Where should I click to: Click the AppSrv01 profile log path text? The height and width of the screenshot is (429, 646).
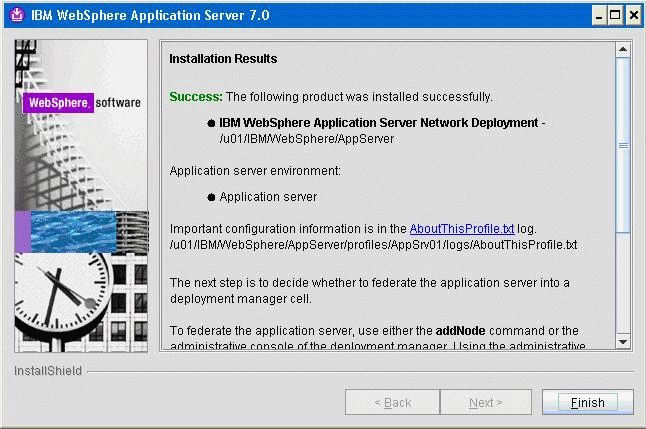[x=373, y=244]
